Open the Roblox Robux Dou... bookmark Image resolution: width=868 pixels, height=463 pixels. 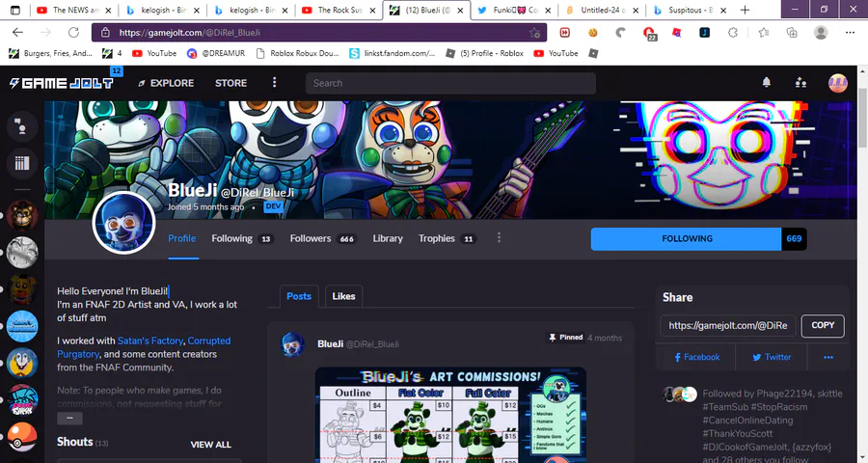click(297, 53)
